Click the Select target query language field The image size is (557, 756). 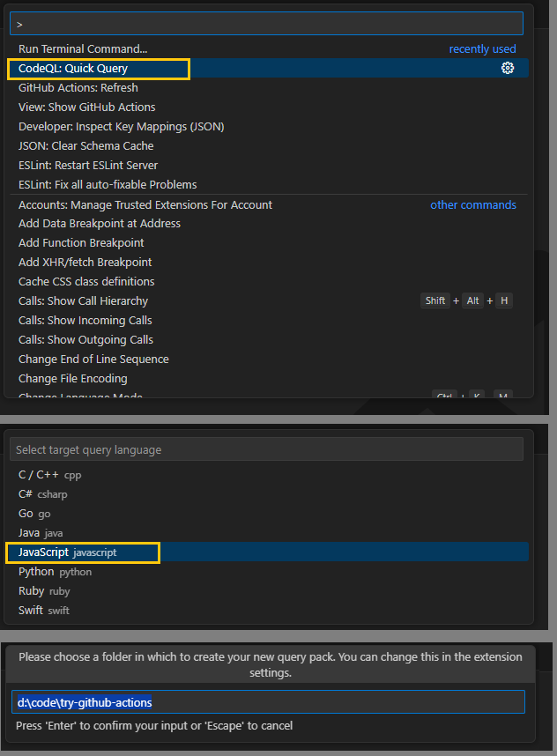[x=266, y=449]
